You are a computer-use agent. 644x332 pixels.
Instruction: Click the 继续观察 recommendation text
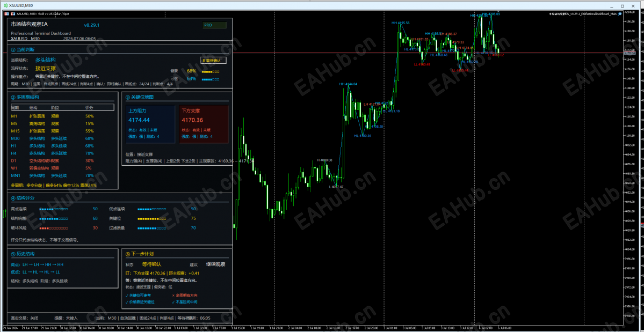point(215,264)
